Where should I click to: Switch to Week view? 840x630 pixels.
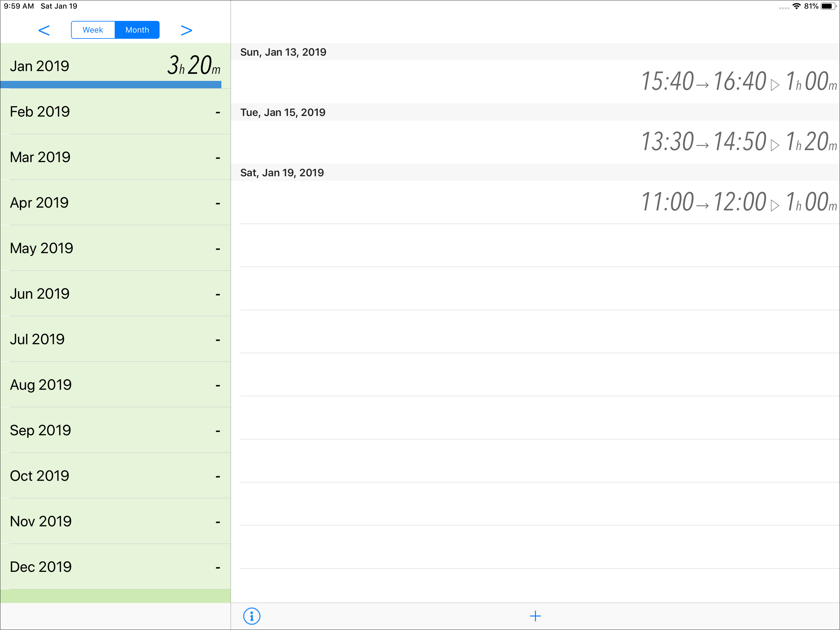coord(93,30)
